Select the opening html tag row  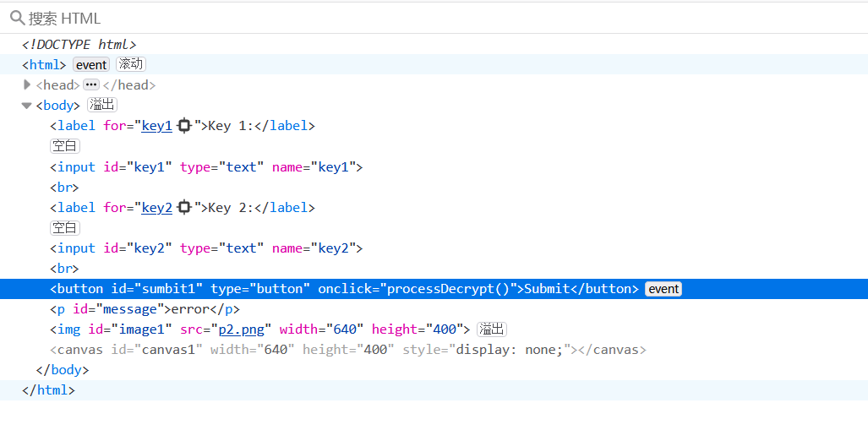(434, 65)
